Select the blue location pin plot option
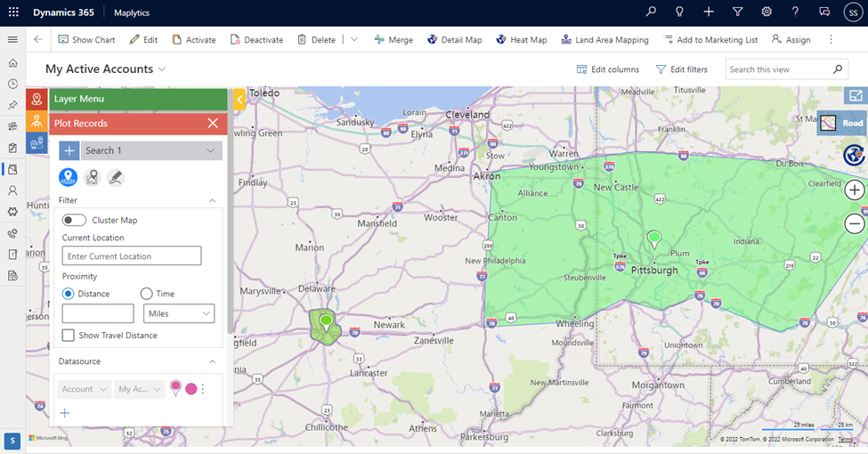This screenshot has width=868, height=454. coord(68,177)
